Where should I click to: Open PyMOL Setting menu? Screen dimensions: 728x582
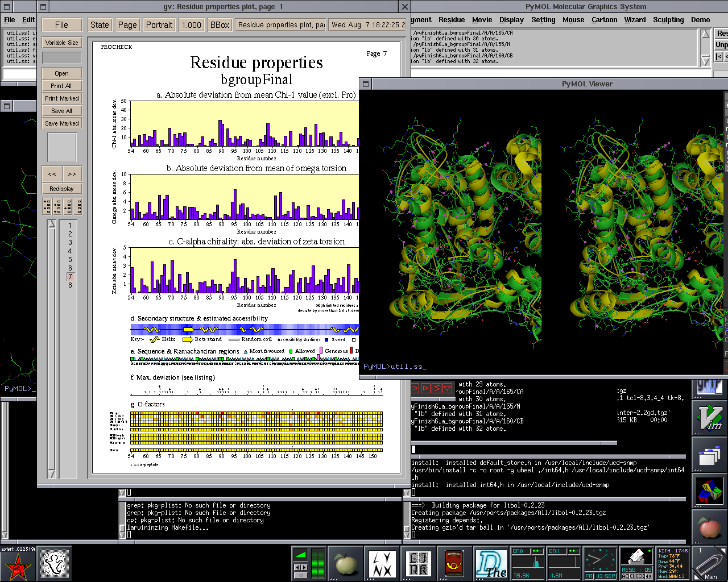coord(543,20)
